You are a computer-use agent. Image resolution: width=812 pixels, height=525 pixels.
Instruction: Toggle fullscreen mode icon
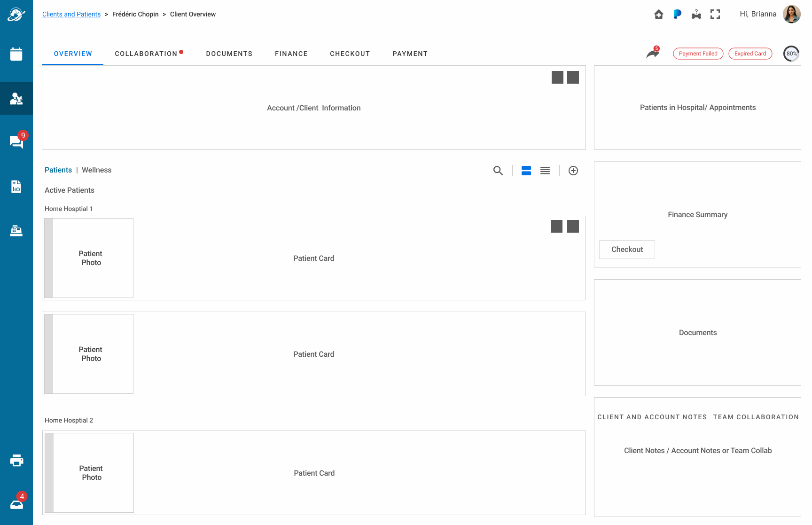click(715, 15)
